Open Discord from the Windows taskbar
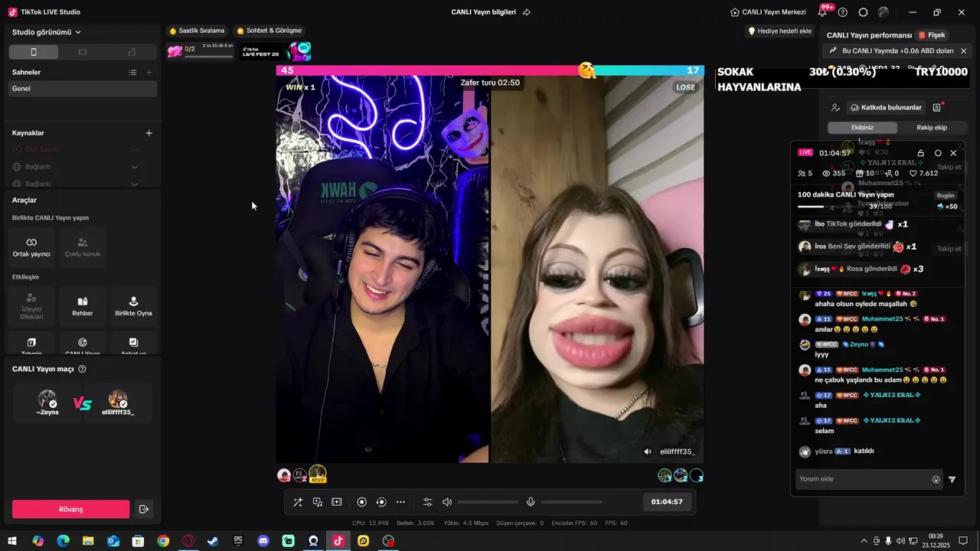 tap(263, 541)
